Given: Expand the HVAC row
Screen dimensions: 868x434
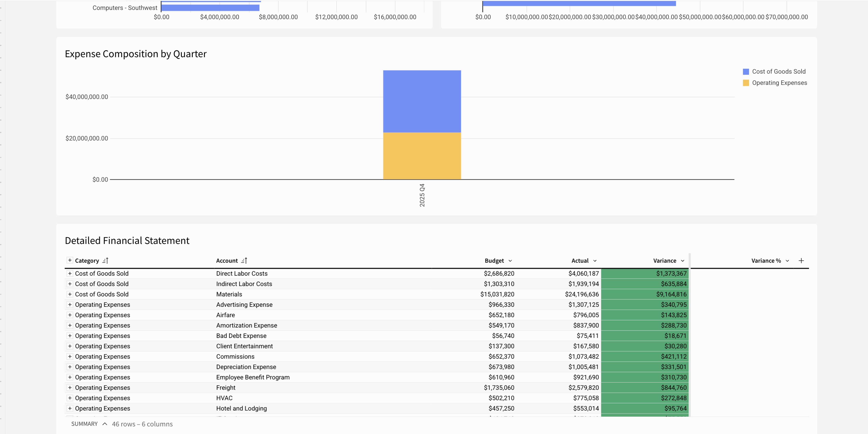Looking at the screenshot, I should pos(70,398).
